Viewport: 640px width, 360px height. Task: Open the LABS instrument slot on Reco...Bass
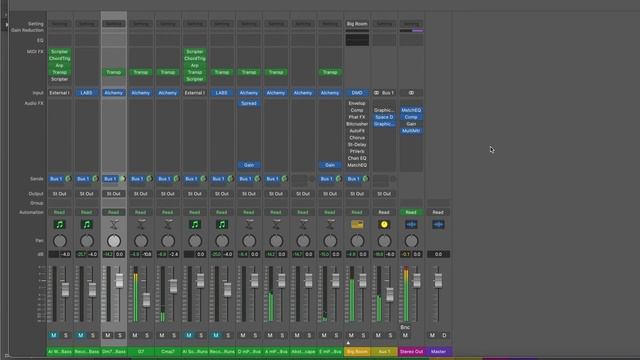coord(87,93)
